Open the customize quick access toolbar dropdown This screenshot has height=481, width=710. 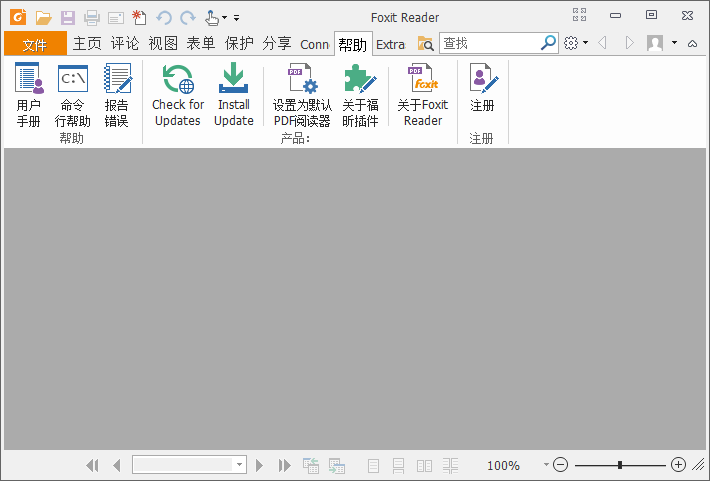click(236, 18)
